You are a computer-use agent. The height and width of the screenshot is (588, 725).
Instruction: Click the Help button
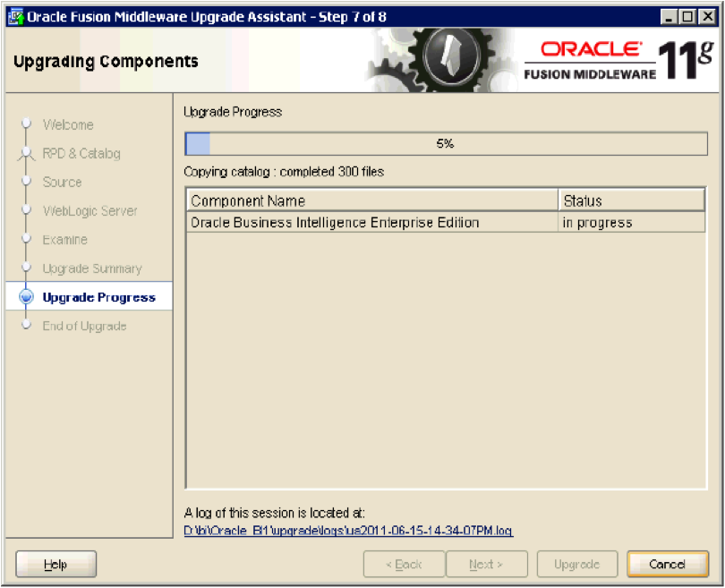click(56, 564)
